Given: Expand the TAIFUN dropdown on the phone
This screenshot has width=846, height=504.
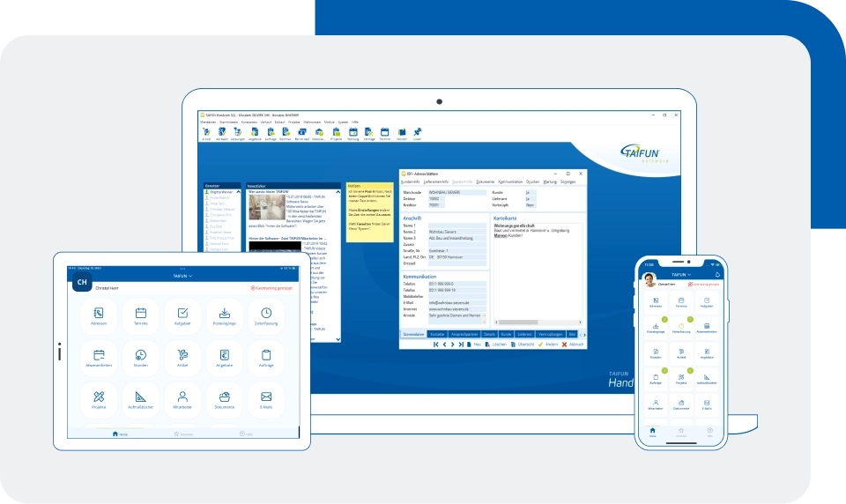Looking at the screenshot, I should (681, 274).
